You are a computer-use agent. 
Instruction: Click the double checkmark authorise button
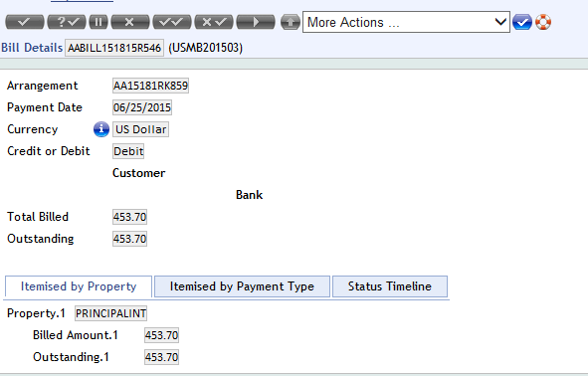[x=172, y=22]
